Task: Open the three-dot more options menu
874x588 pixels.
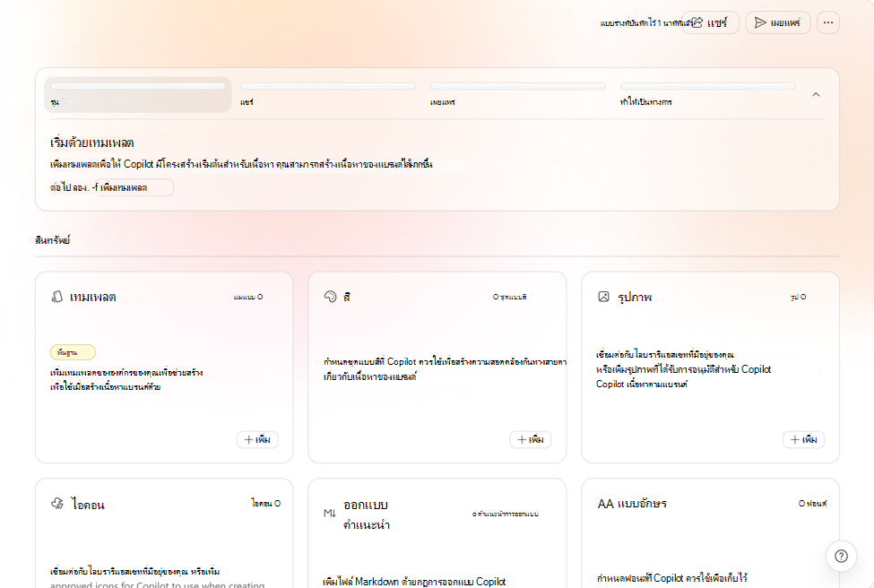Action: pos(828,22)
